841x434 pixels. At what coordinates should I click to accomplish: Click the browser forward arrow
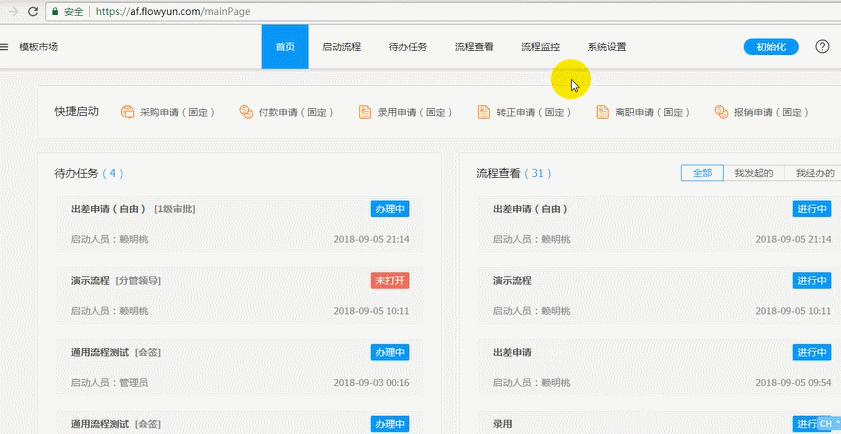(12, 12)
